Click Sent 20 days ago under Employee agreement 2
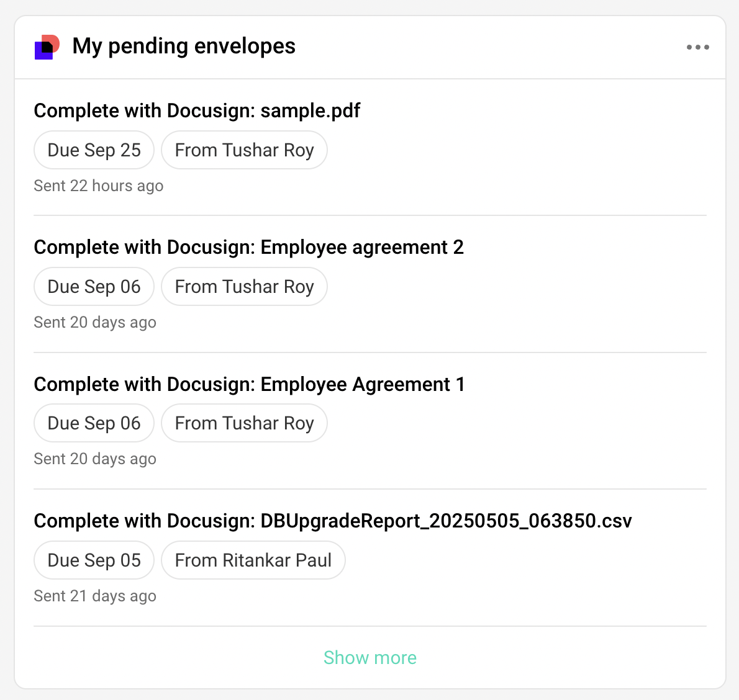The image size is (739, 700). [x=94, y=323]
